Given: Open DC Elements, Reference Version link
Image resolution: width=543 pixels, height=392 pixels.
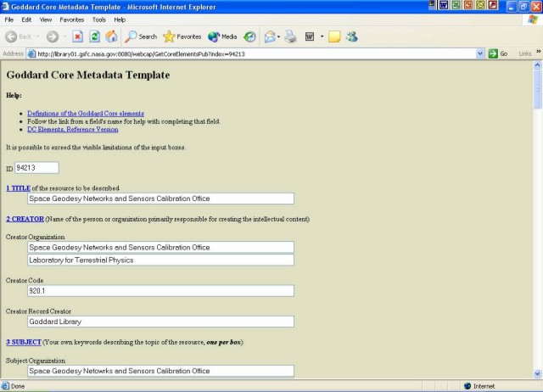Looking at the screenshot, I should coord(73,129).
